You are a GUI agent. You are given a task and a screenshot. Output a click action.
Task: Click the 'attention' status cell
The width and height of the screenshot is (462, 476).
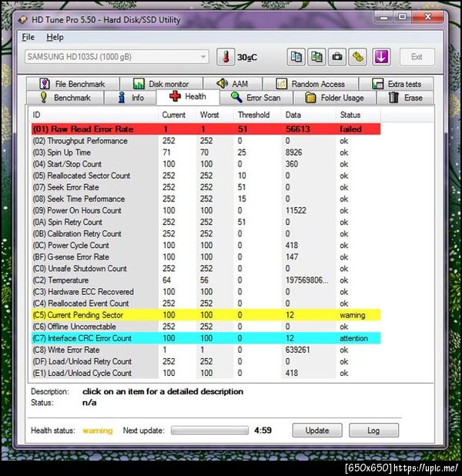(353, 338)
